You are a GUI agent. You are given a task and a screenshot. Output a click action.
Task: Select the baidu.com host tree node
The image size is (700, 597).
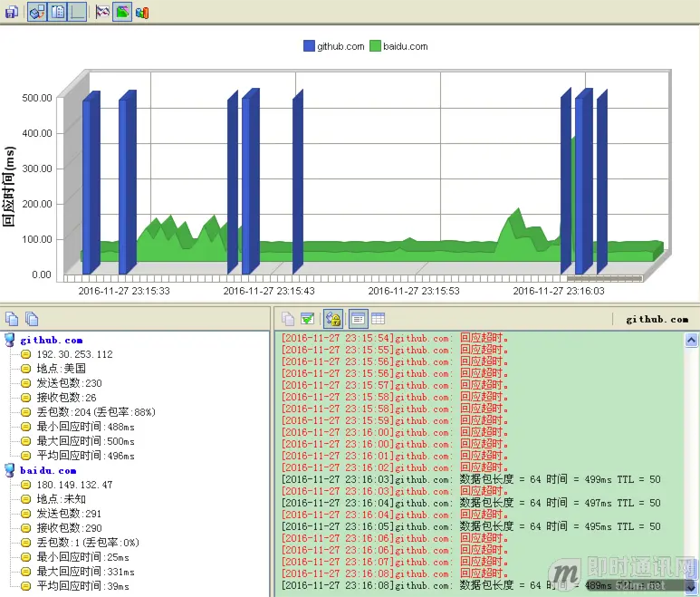click(48, 471)
